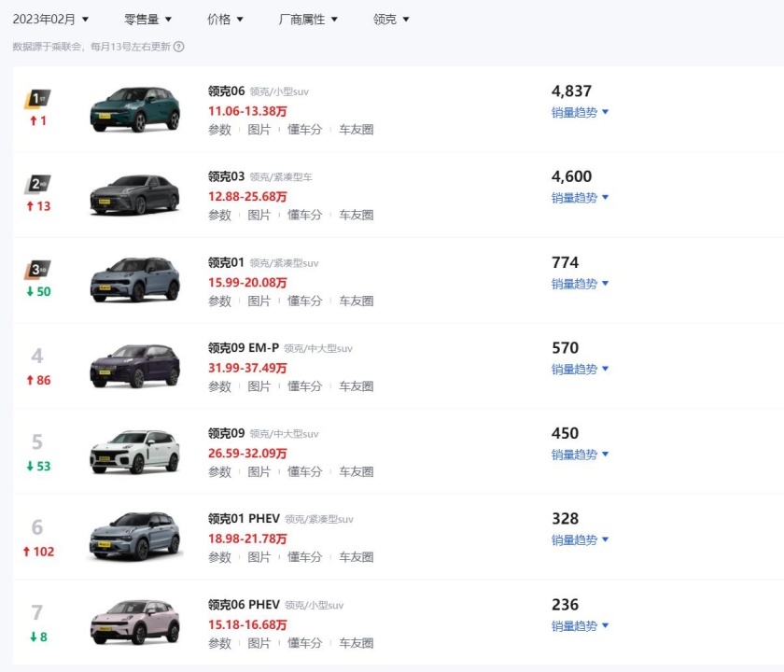Open the 领克09 EM-P model title
Screen dimensions: 784x672
pos(244,348)
